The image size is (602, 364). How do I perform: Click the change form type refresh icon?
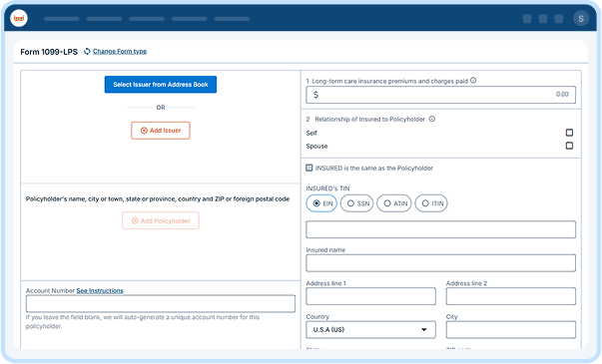click(x=87, y=52)
